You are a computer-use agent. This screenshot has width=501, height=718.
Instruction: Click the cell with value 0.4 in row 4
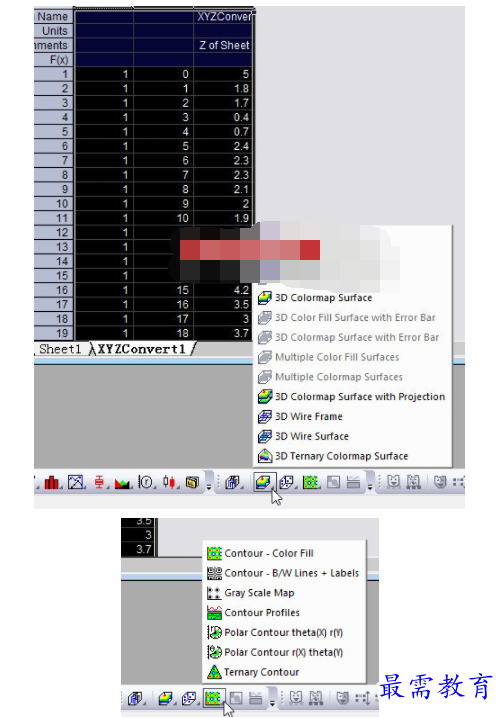tap(223, 117)
